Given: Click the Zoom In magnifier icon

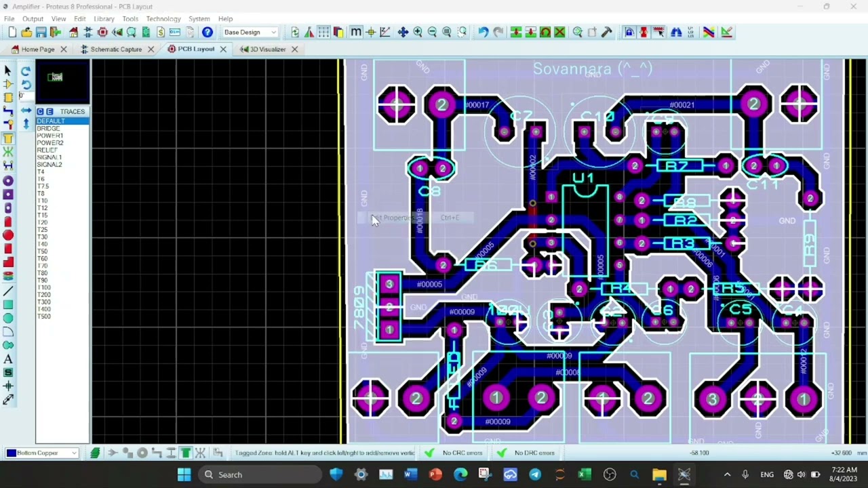Looking at the screenshot, I should (418, 32).
